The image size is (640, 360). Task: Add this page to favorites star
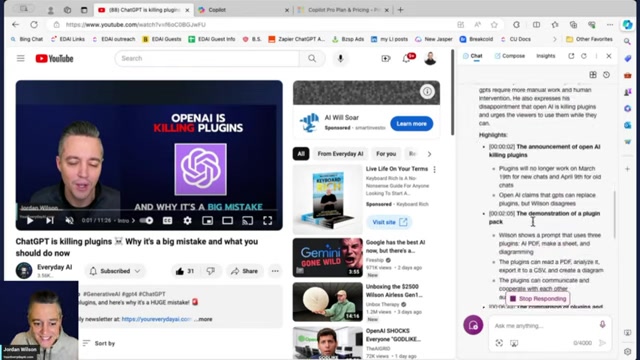point(494,24)
